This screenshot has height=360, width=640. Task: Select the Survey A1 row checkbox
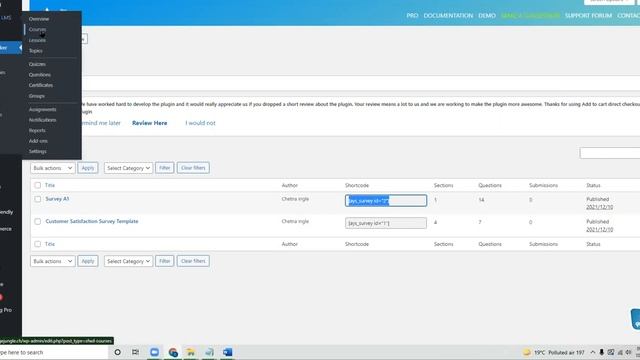click(x=38, y=199)
